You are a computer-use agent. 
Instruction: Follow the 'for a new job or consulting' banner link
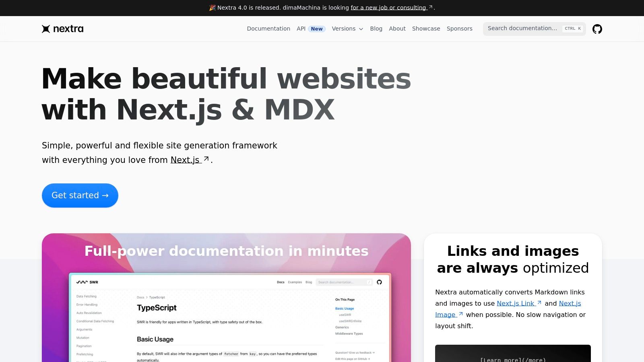[392, 8]
